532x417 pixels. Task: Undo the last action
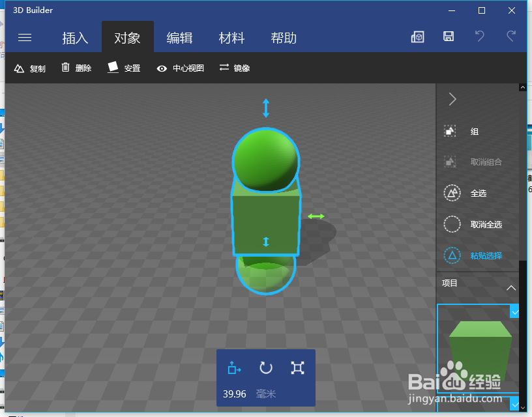(x=480, y=36)
